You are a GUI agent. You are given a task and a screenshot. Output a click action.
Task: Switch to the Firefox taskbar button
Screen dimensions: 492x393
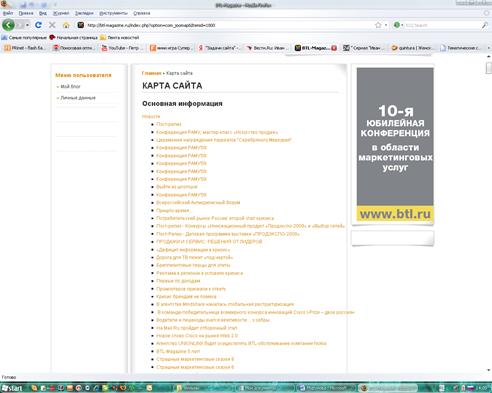[388, 388]
